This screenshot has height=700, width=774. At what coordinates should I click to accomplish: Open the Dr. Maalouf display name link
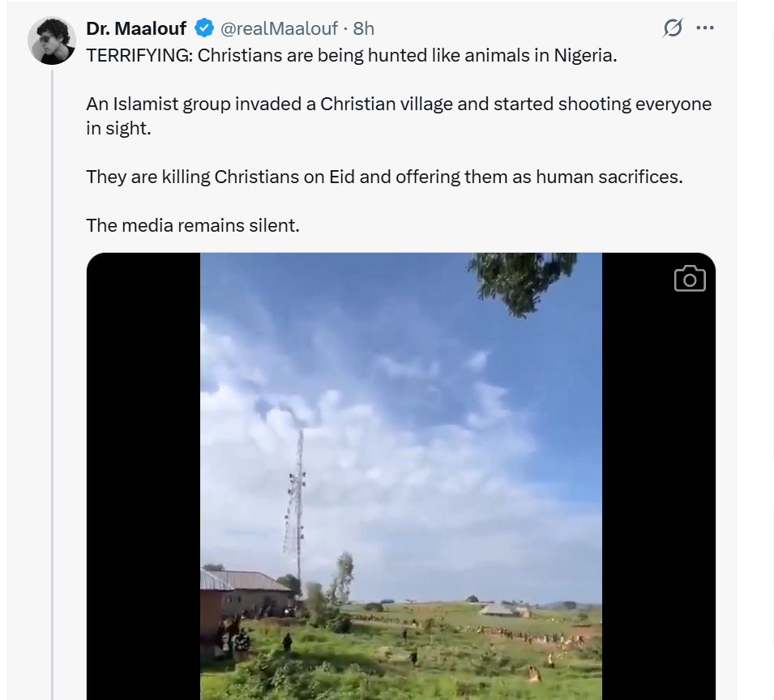136,28
